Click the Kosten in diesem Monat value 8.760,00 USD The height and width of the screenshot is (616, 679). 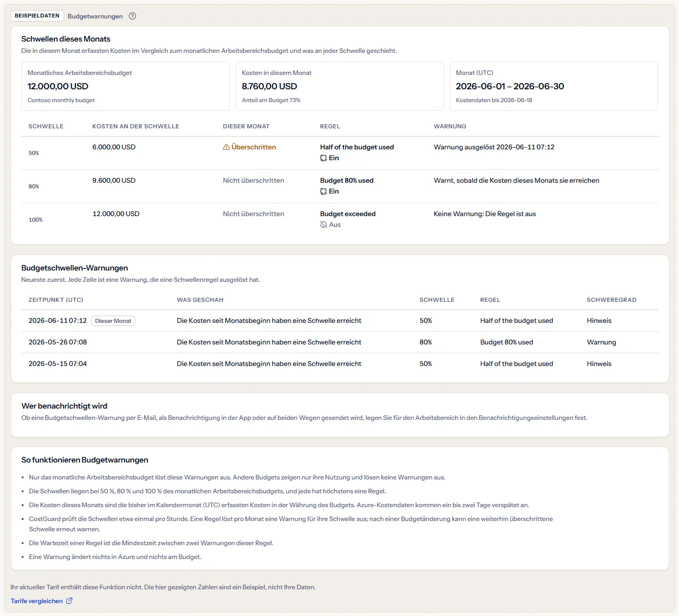tap(269, 86)
